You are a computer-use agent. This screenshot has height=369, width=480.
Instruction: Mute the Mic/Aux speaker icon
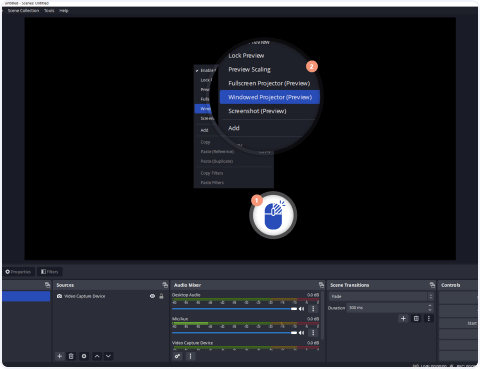click(301, 333)
